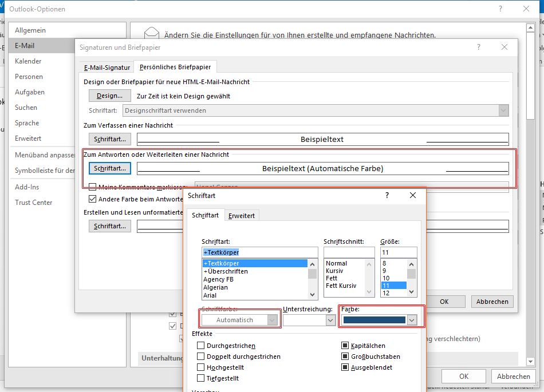Close the Schriftart dialog

[412, 196]
